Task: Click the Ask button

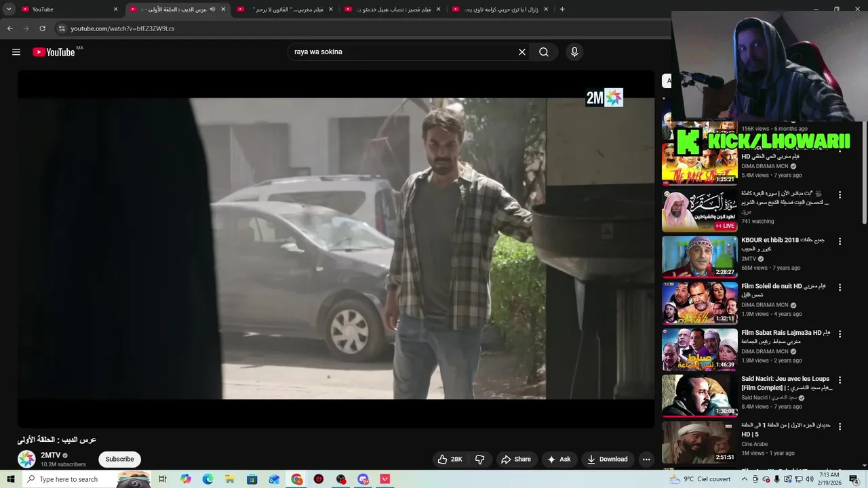Action: click(x=559, y=459)
